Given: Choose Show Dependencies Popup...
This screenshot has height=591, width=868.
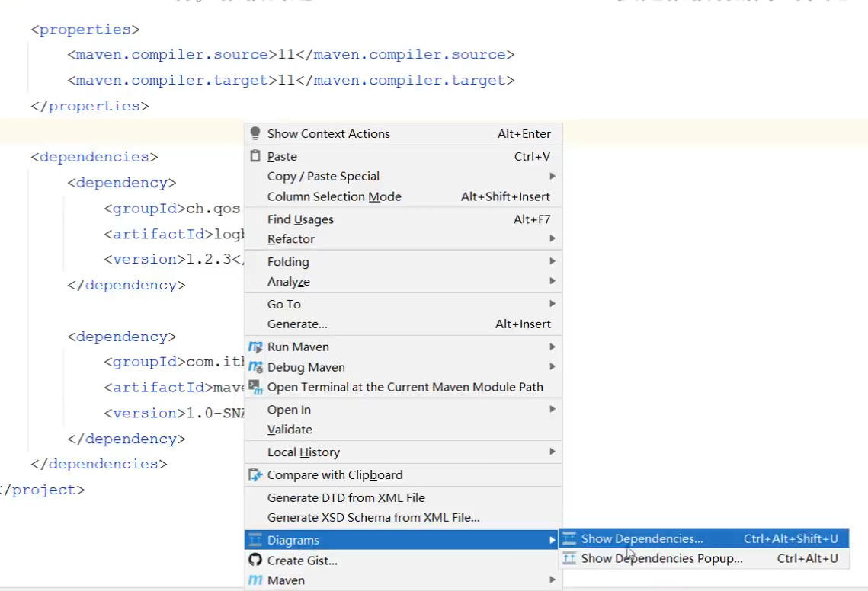Looking at the screenshot, I should (x=703, y=558).
